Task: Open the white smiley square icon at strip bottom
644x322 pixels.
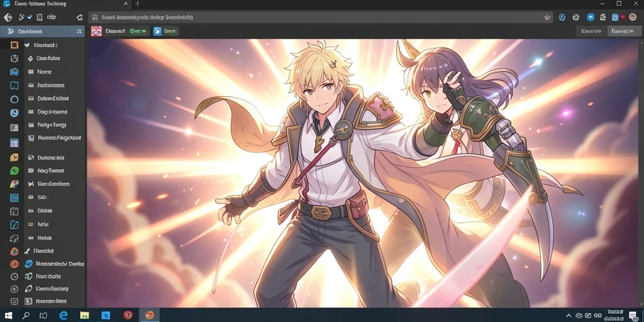Action: point(14,301)
